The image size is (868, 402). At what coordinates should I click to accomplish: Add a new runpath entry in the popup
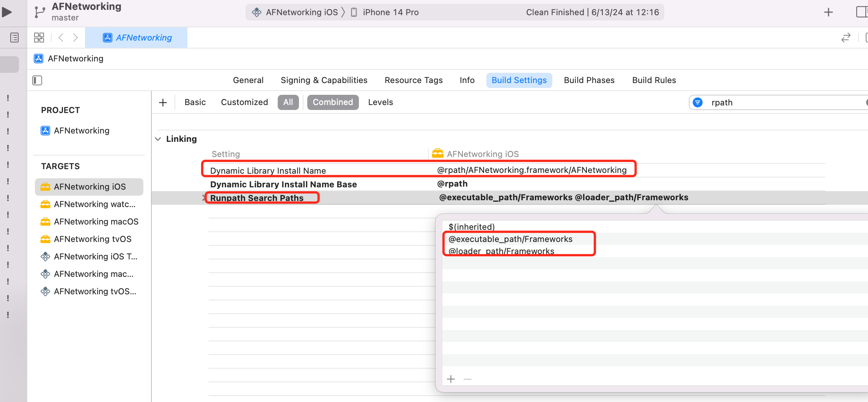(451, 379)
